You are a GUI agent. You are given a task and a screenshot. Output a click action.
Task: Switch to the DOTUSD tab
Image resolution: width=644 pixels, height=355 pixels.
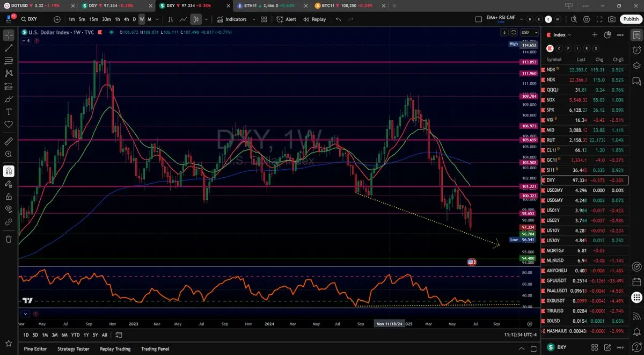point(38,5)
